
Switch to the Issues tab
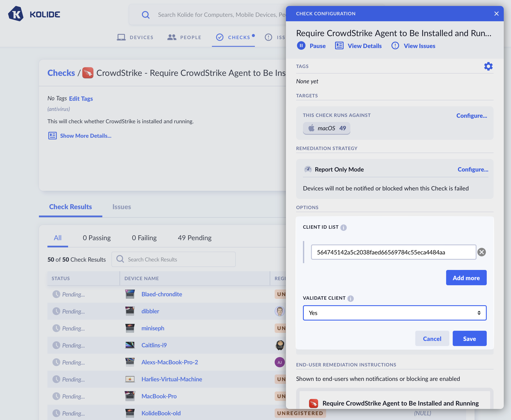pyautogui.click(x=121, y=207)
